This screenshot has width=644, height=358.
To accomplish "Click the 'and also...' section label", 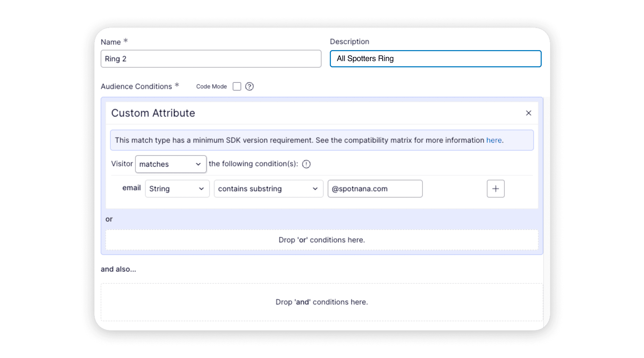I will pyautogui.click(x=118, y=269).
